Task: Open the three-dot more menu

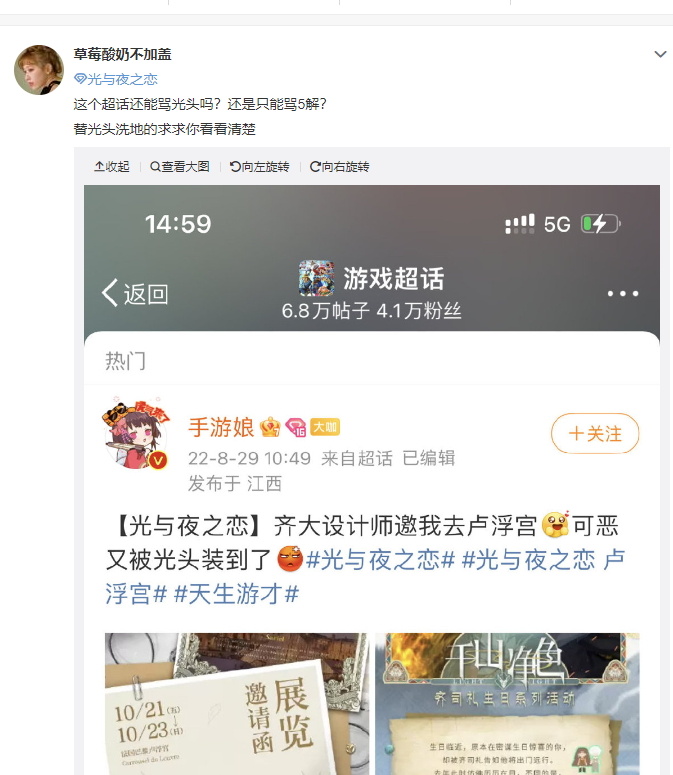Action: [x=623, y=293]
